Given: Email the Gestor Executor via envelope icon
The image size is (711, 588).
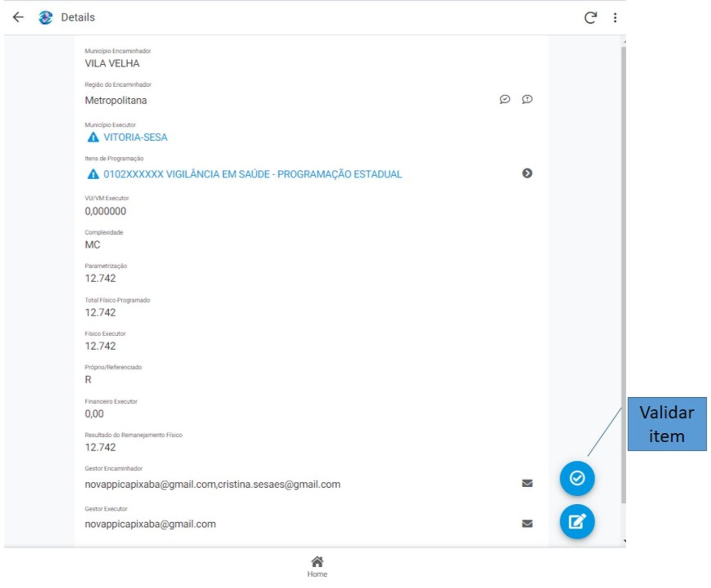Looking at the screenshot, I should pyautogui.click(x=527, y=524).
